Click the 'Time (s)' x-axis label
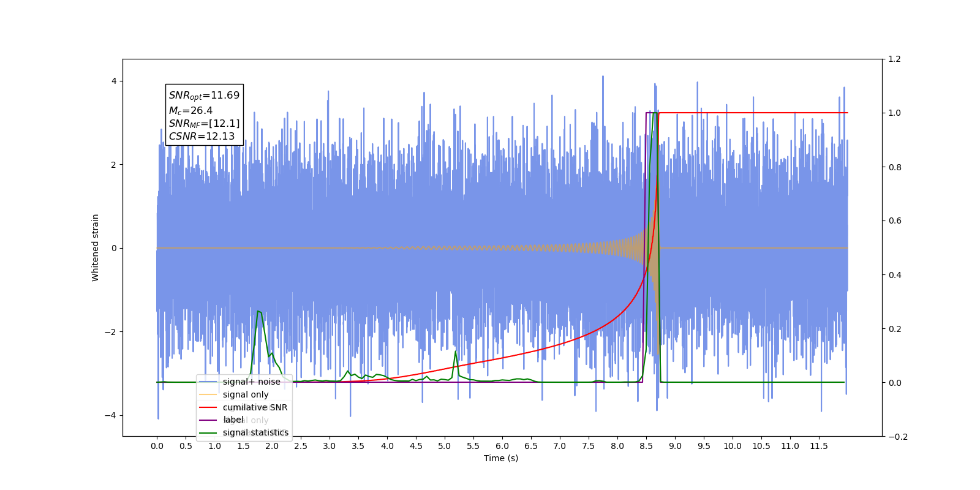This screenshot has height=490, width=980. (501, 458)
